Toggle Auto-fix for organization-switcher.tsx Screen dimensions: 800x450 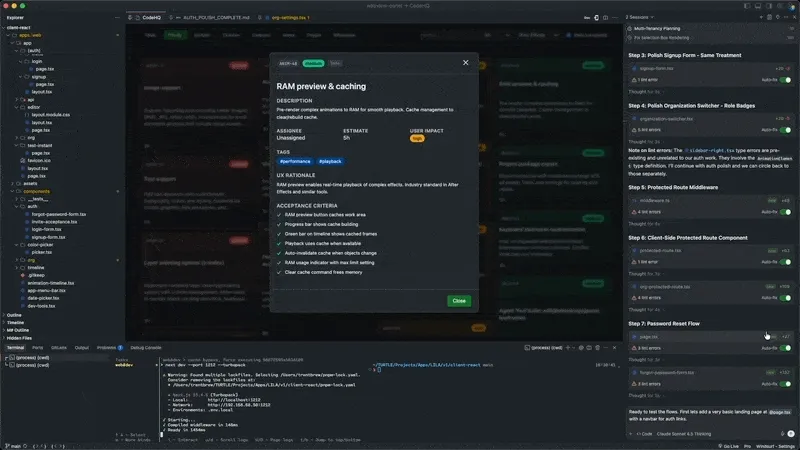(x=786, y=129)
